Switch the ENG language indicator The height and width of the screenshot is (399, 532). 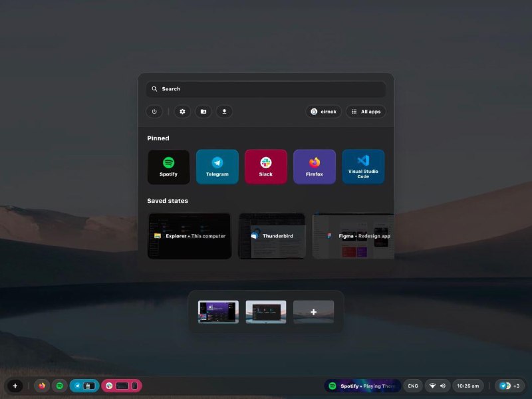(413, 386)
